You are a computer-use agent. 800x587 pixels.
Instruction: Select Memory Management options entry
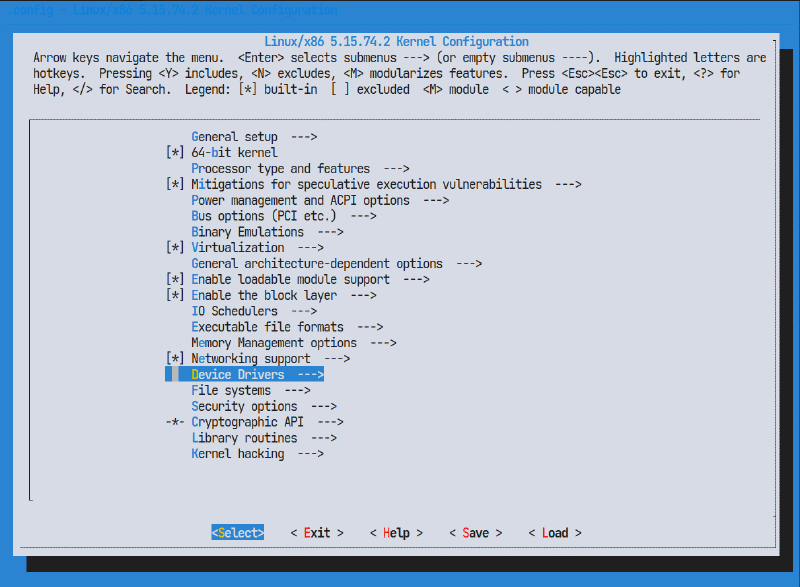coord(294,343)
